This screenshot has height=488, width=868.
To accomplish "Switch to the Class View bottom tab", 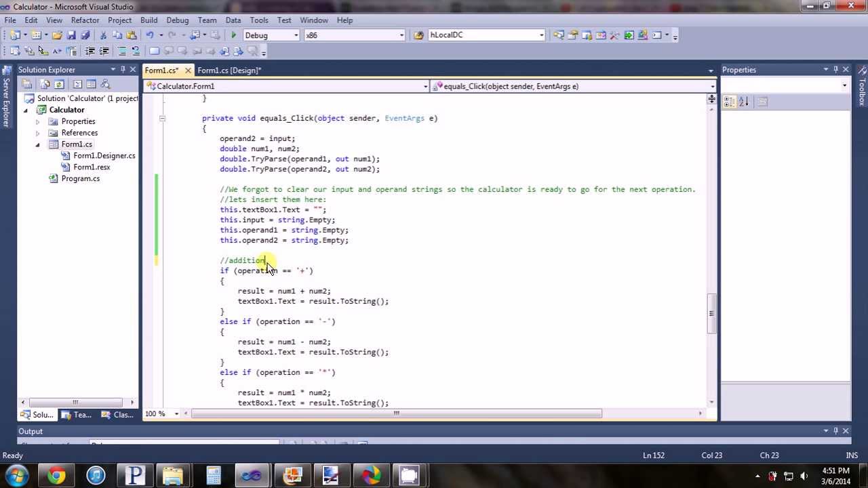I will pos(117,415).
